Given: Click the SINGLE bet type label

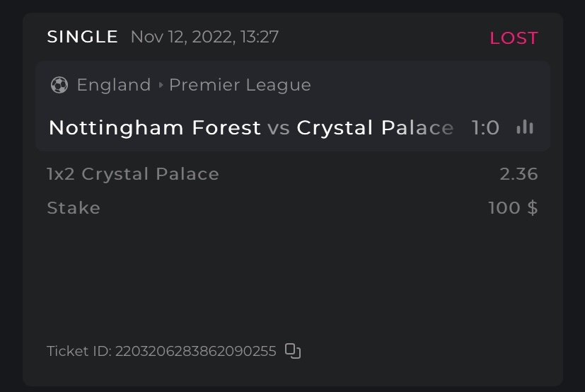Looking at the screenshot, I should (x=82, y=37).
